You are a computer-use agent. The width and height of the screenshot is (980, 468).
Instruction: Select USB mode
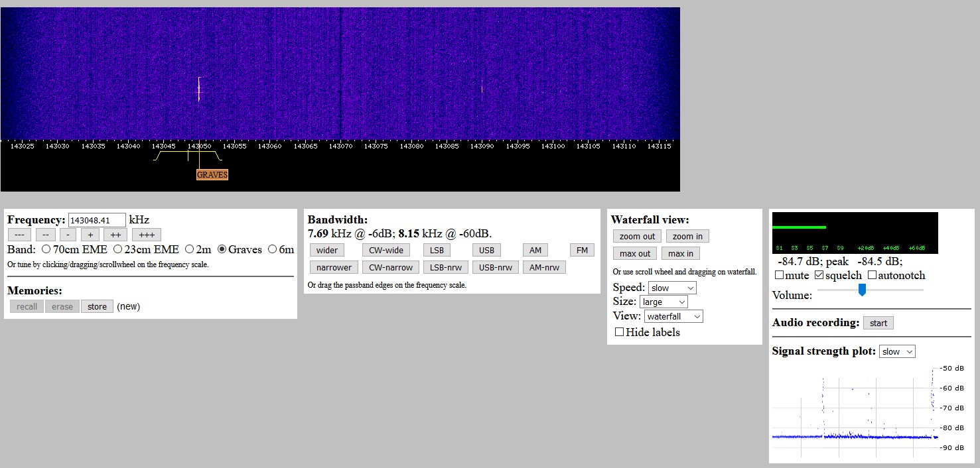point(486,250)
